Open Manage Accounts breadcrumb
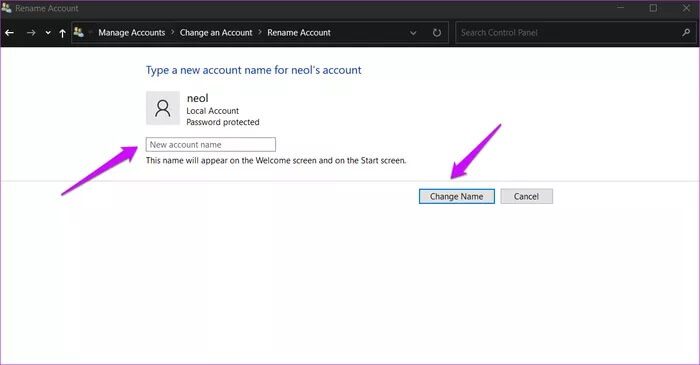This screenshot has width=700, height=365. tap(132, 33)
